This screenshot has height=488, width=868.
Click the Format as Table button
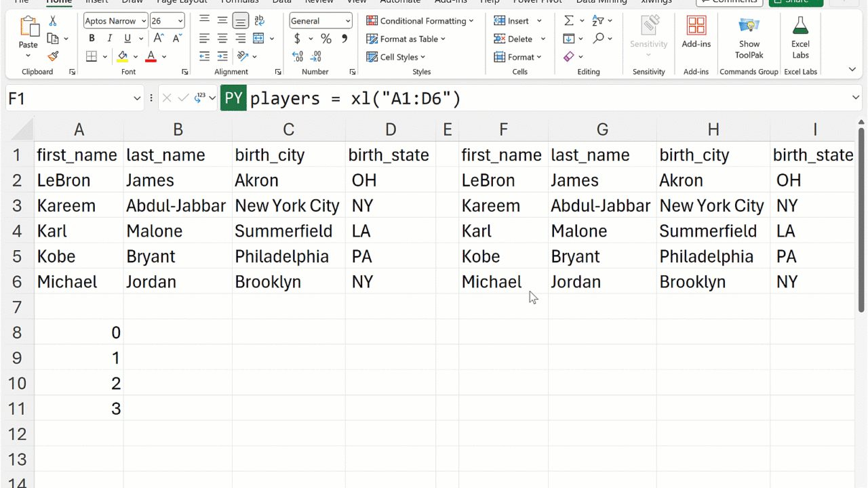[x=406, y=39]
